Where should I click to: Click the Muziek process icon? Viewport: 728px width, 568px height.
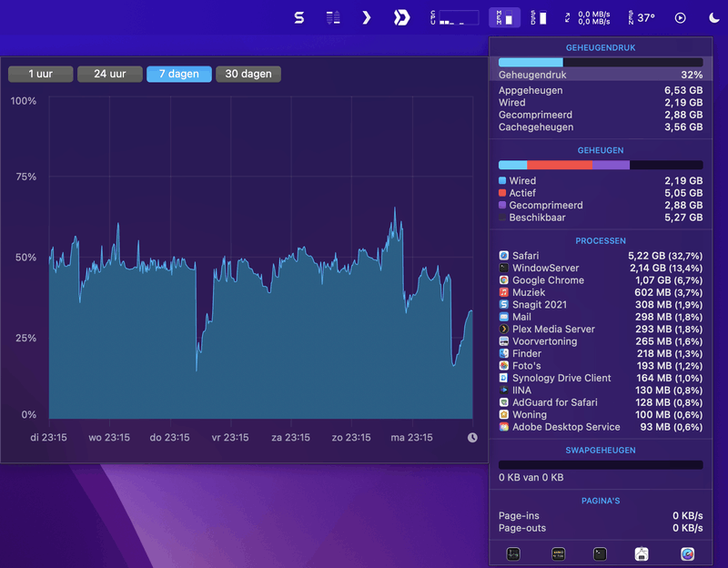504,292
